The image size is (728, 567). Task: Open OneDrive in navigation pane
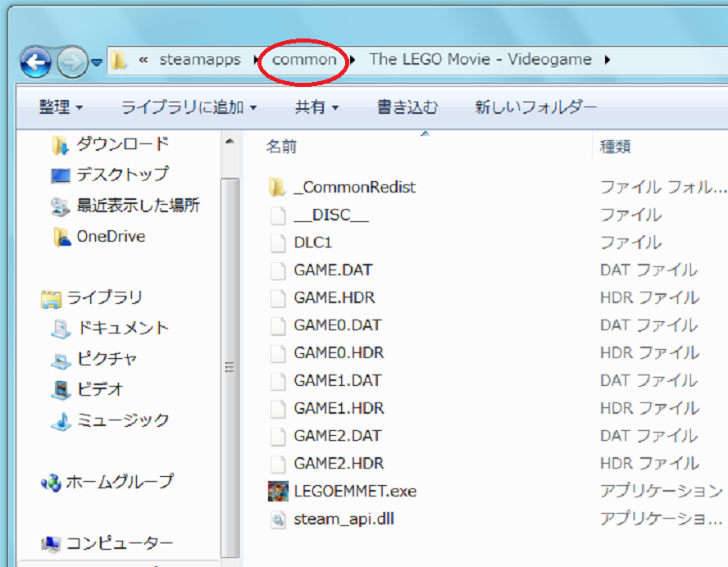(x=111, y=236)
